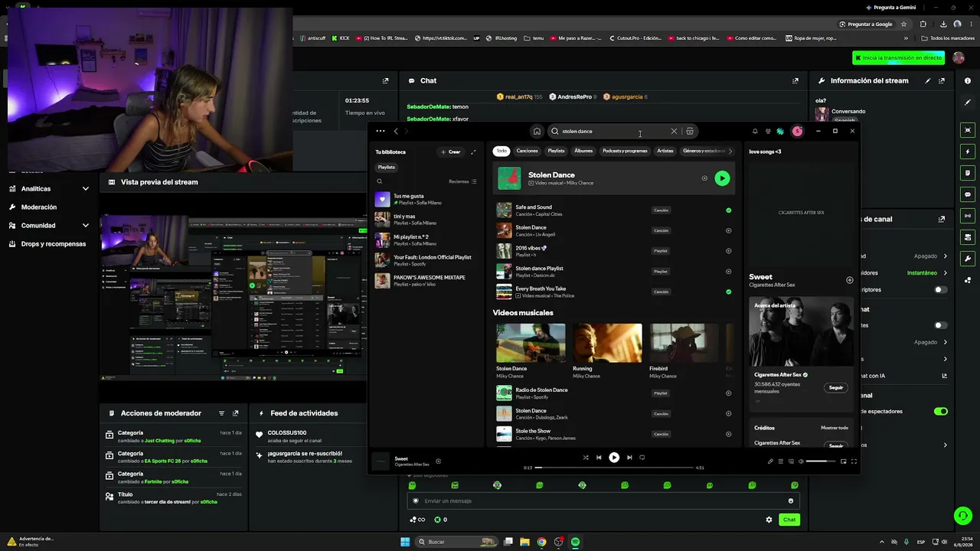Switch to Podcasts y programas filter
This screenshot has height=551, width=980.
tap(625, 151)
